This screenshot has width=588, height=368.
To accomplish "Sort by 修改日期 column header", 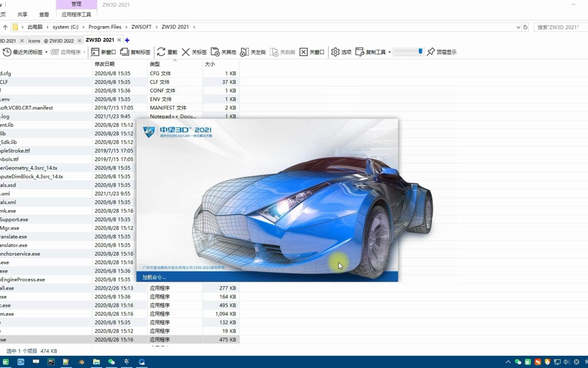I will pyautogui.click(x=120, y=64).
